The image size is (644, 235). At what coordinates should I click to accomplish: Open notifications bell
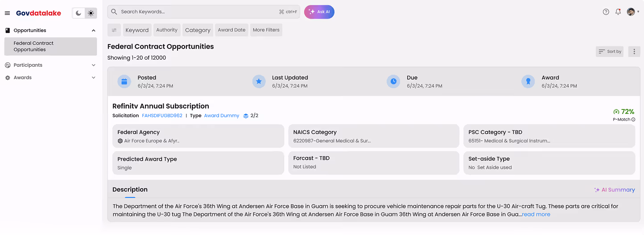pyautogui.click(x=618, y=12)
